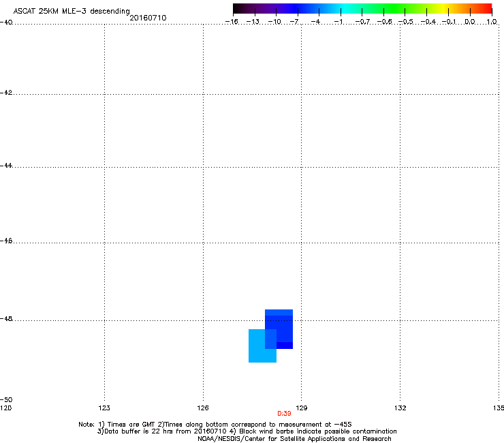
Task: Select the -0.6 color bar label
Action: click(384, 22)
